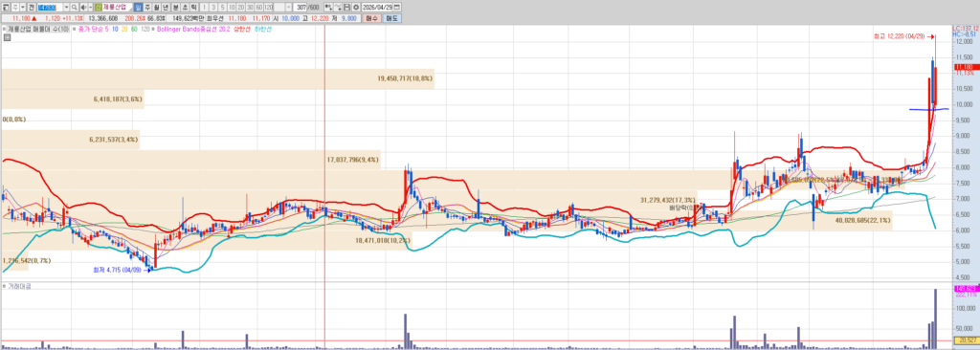Click the 6,231,537(3.4%) volume profile label
The height and width of the screenshot is (350, 980).
click(x=114, y=140)
